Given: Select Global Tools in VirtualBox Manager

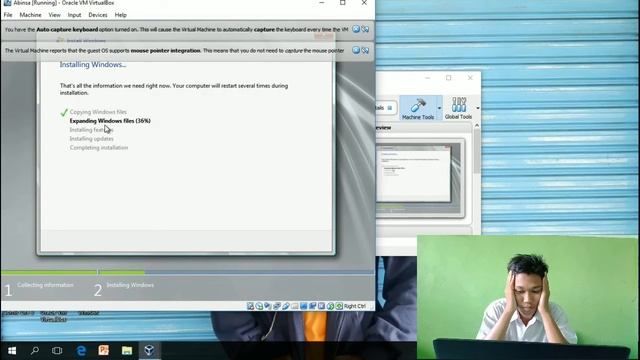Looking at the screenshot, I should tap(458, 108).
